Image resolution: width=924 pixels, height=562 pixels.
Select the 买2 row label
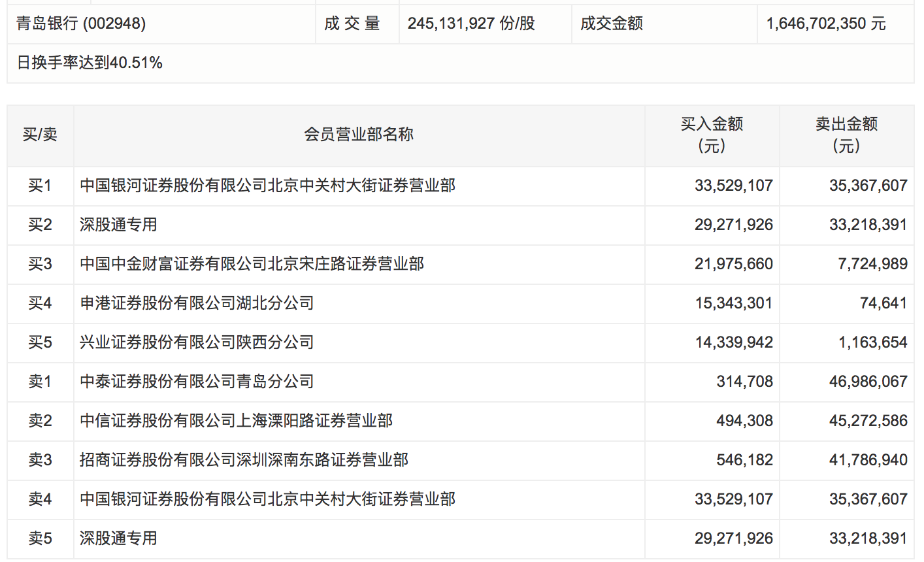(x=41, y=225)
